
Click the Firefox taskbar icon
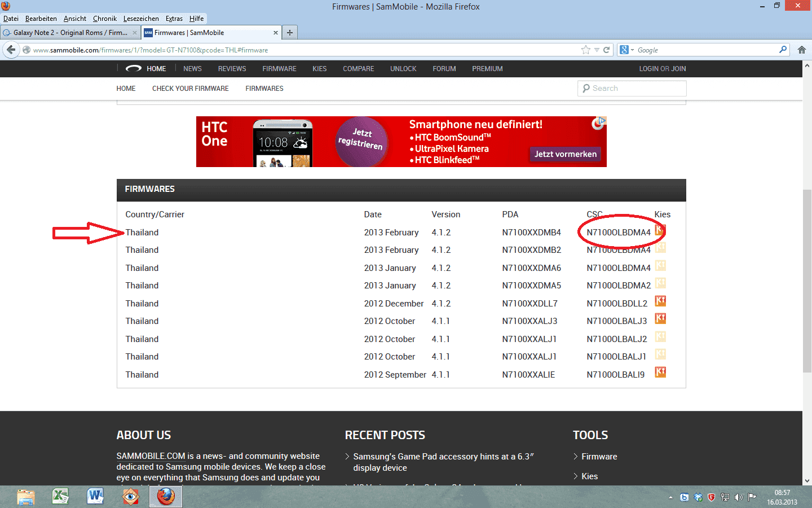coord(166,497)
